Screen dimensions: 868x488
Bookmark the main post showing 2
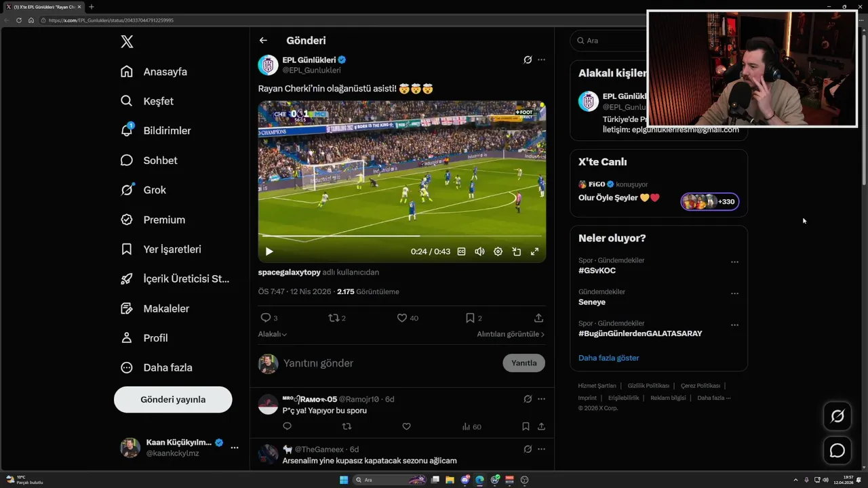tap(473, 318)
